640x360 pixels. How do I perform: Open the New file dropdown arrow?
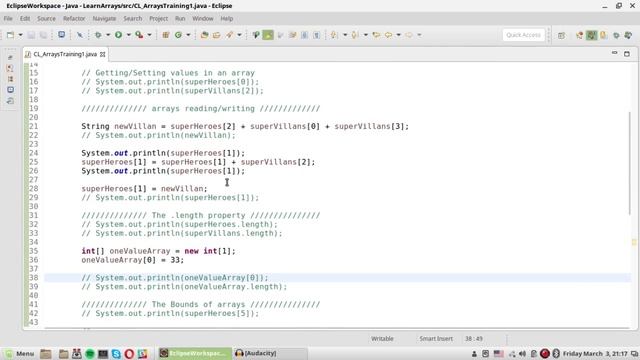click(x=20, y=35)
